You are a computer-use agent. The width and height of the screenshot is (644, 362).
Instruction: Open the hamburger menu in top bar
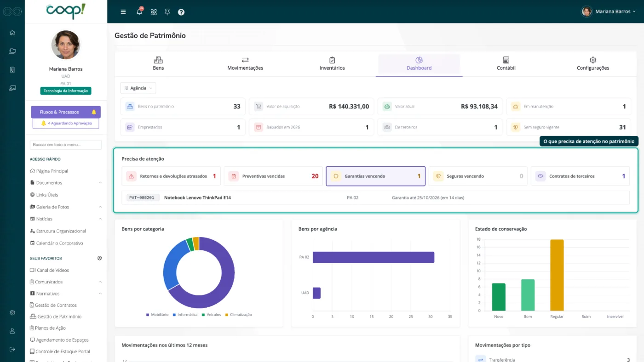pos(123,12)
